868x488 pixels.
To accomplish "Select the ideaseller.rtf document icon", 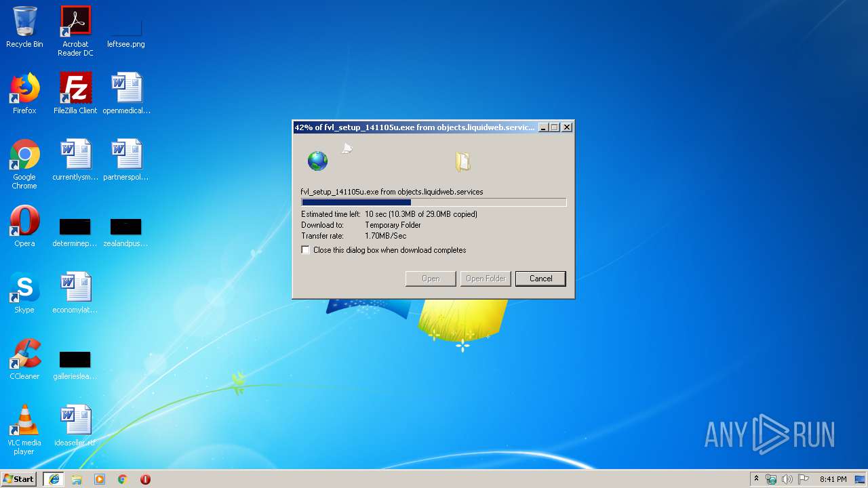I will (x=75, y=426).
